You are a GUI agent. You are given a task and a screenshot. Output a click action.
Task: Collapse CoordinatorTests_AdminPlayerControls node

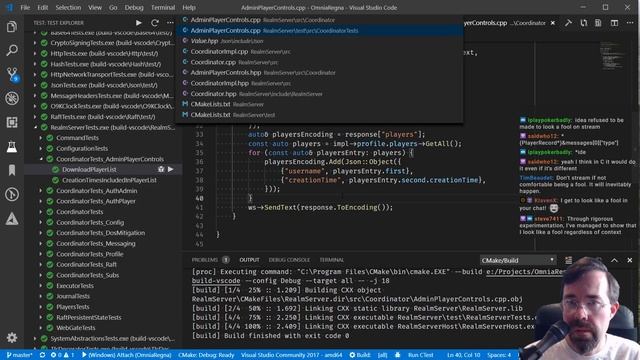point(41,159)
